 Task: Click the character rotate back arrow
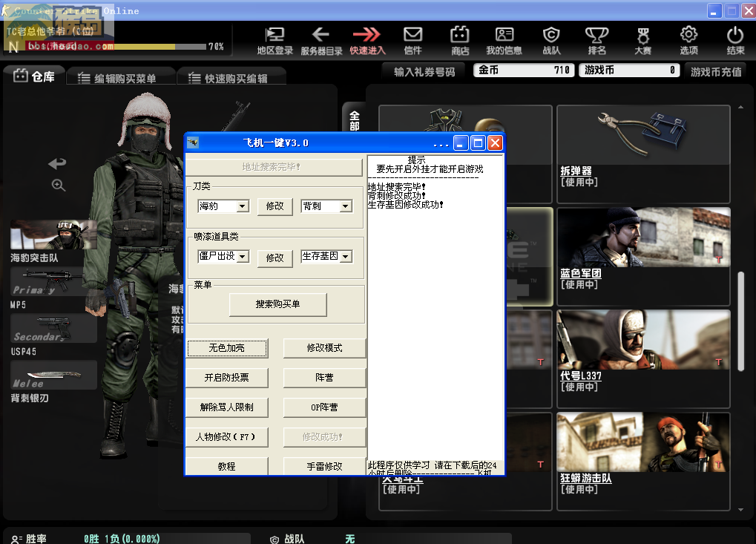[x=57, y=163]
